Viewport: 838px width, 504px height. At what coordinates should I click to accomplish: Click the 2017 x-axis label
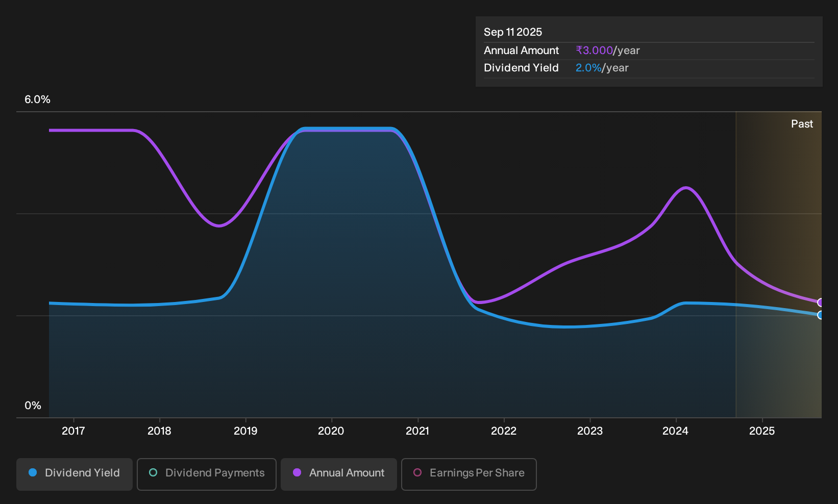73,431
